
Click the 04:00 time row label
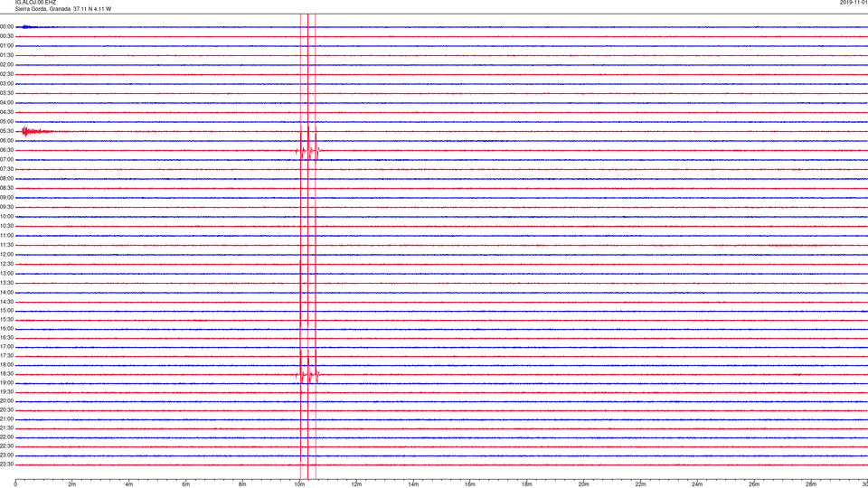(6, 103)
